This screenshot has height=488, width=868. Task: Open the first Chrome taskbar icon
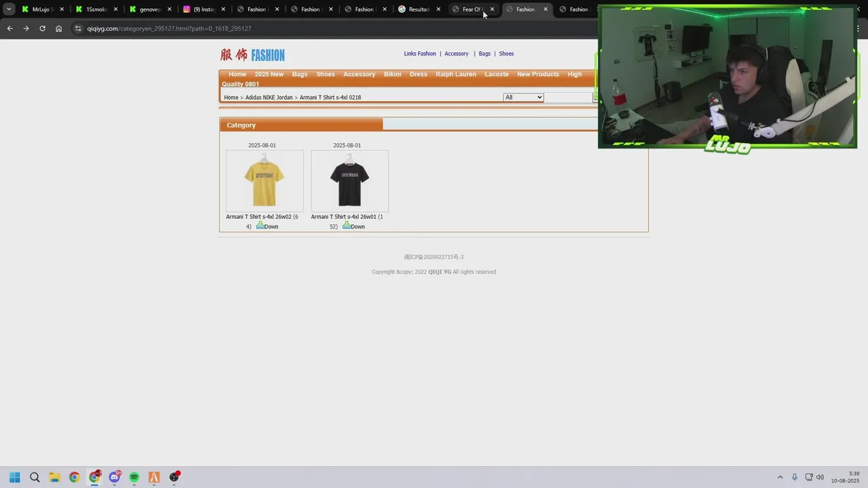74,477
